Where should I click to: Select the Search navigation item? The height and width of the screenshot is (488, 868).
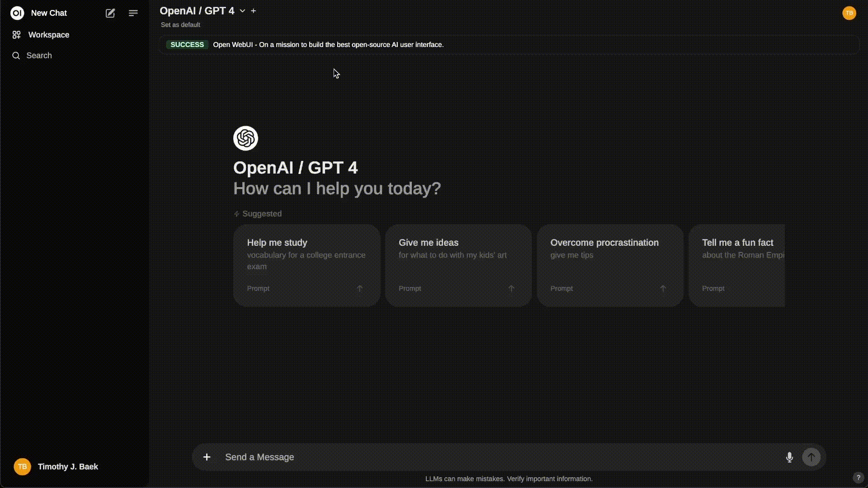point(39,56)
